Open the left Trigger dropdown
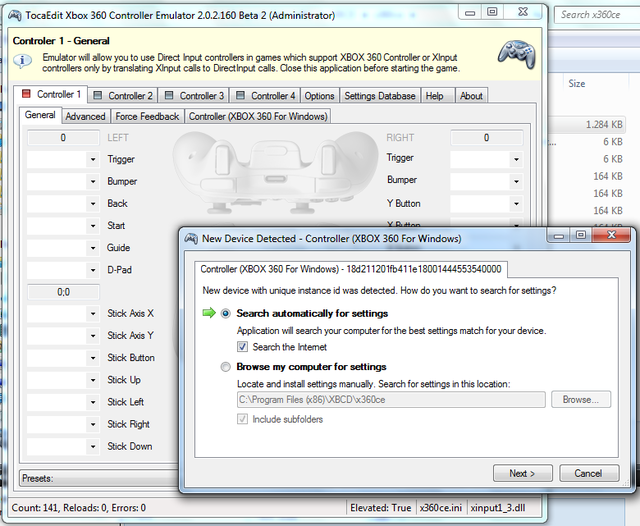The width and height of the screenshot is (640, 526). (x=93, y=159)
